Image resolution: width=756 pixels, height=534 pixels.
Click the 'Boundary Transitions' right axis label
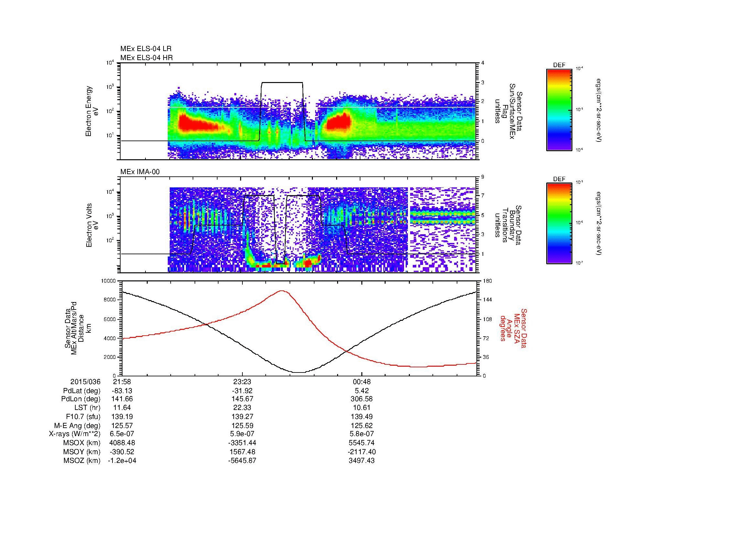508,225
